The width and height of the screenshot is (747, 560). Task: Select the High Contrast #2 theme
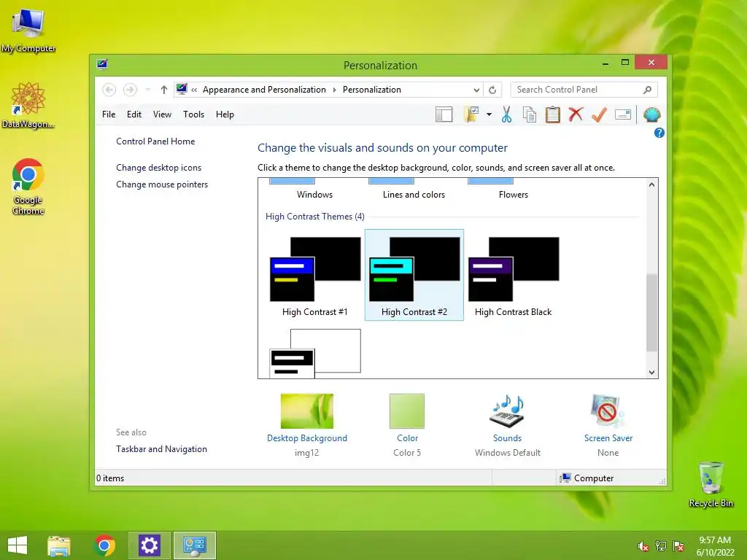414,276
